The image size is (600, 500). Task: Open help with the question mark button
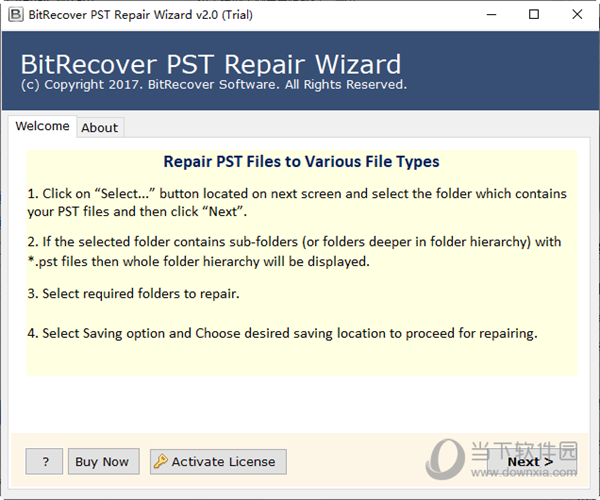tap(44, 461)
